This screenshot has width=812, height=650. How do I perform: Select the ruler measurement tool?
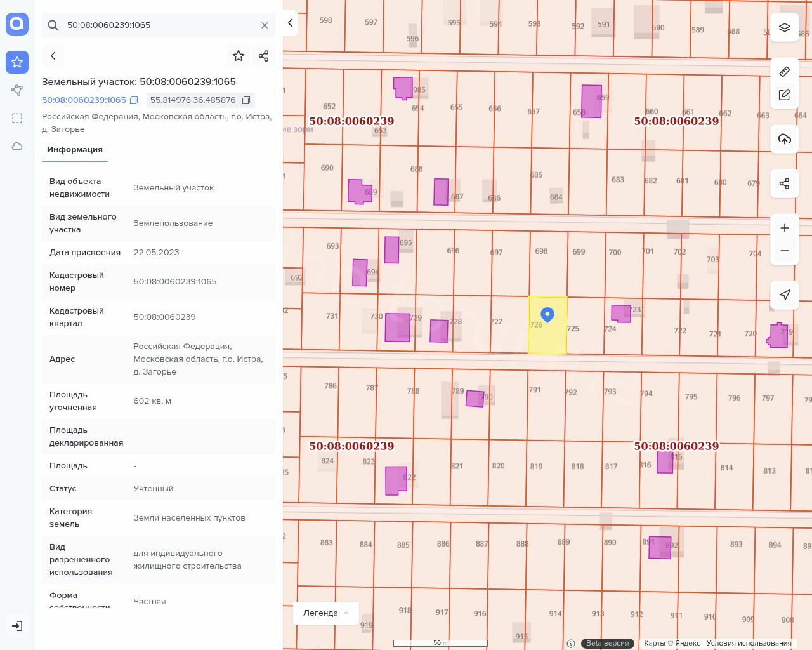coord(784,72)
